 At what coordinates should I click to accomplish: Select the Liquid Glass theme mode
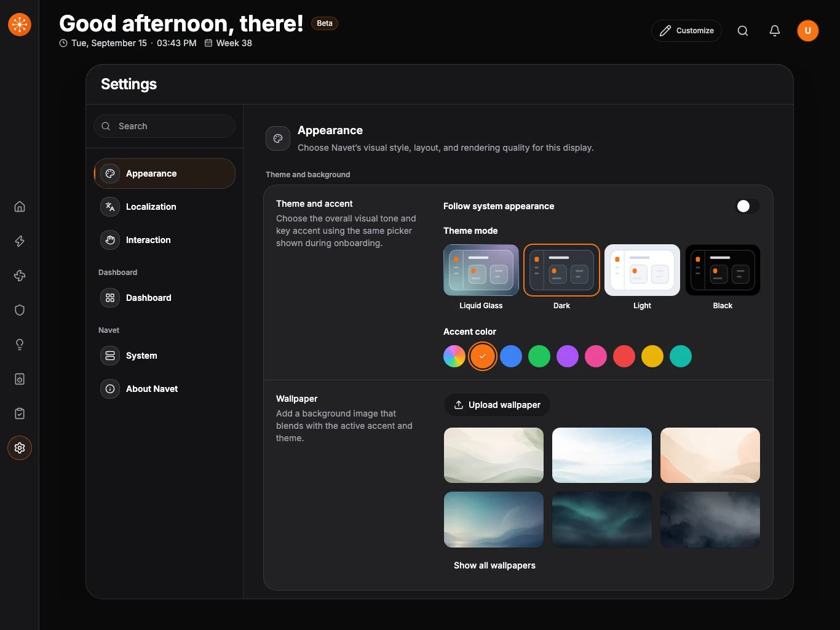coord(481,277)
